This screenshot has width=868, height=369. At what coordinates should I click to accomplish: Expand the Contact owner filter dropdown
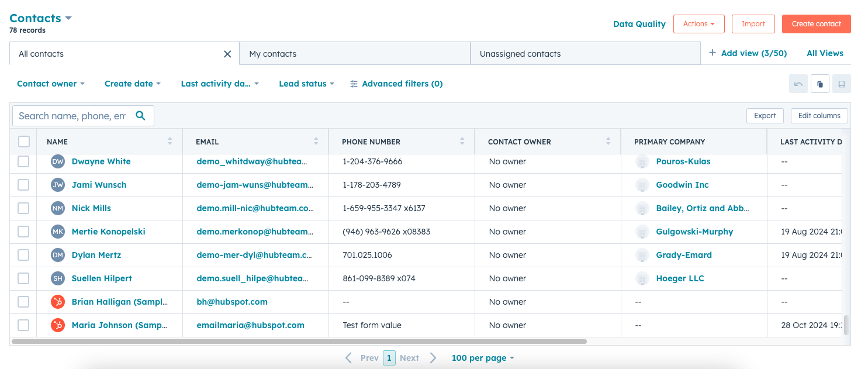[x=50, y=84]
